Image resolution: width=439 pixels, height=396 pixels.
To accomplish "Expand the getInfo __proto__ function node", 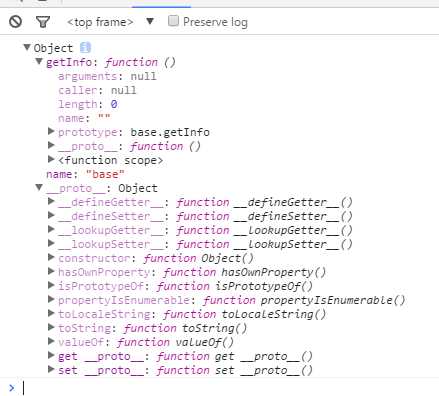I will (x=51, y=145).
